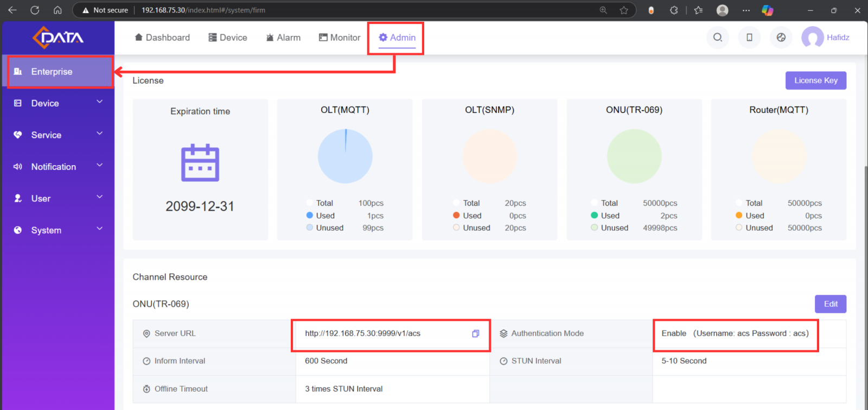Expand the User sidebar menu
The image size is (868, 410).
tap(58, 199)
